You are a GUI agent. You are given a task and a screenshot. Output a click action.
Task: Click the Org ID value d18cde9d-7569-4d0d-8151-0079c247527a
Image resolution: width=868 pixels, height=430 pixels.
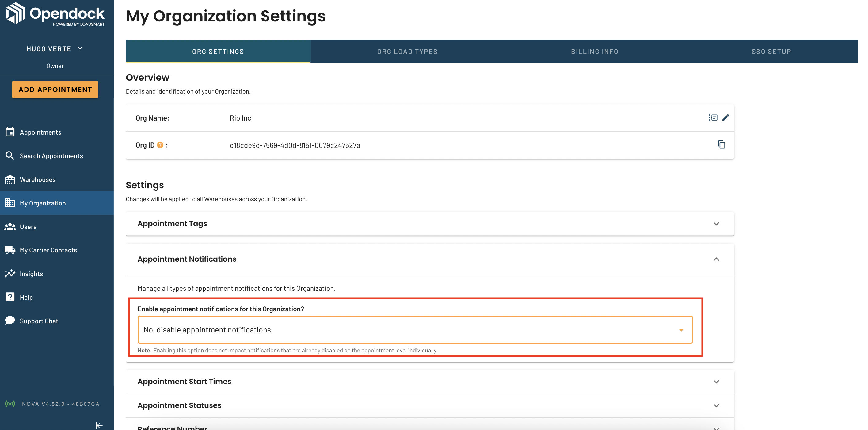[295, 145]
